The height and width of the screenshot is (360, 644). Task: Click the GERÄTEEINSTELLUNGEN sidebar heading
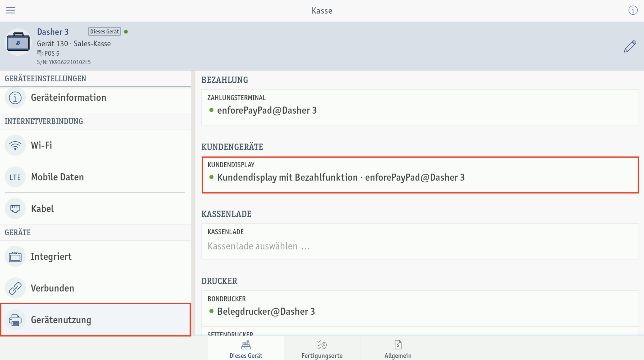46,79
